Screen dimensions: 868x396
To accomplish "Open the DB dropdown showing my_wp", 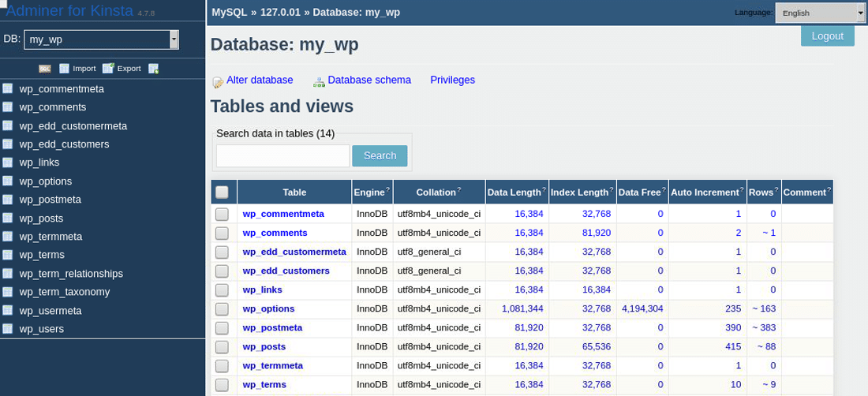I will (101, 39).
